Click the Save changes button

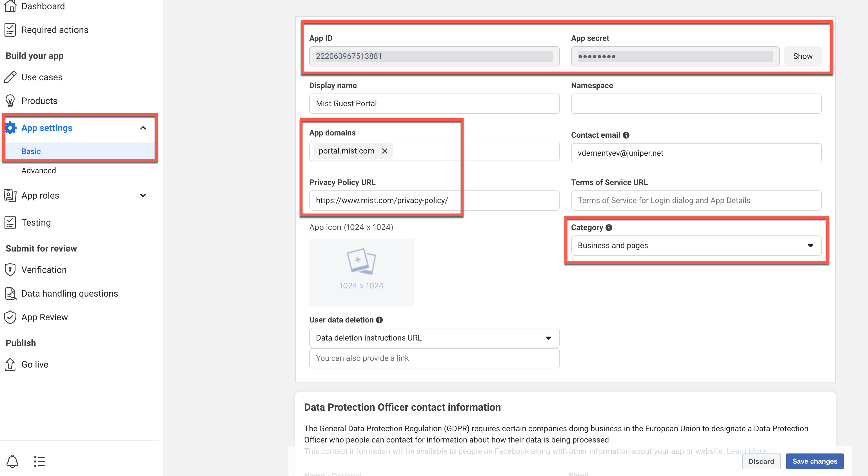pos(814,461)
